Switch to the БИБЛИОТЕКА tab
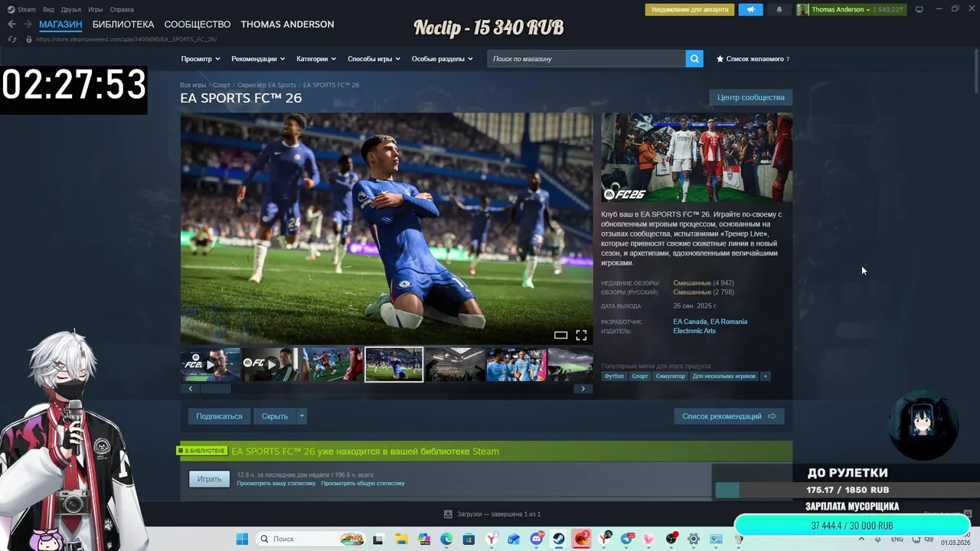This screenshot has width=980, height=551. click(123, 24)
